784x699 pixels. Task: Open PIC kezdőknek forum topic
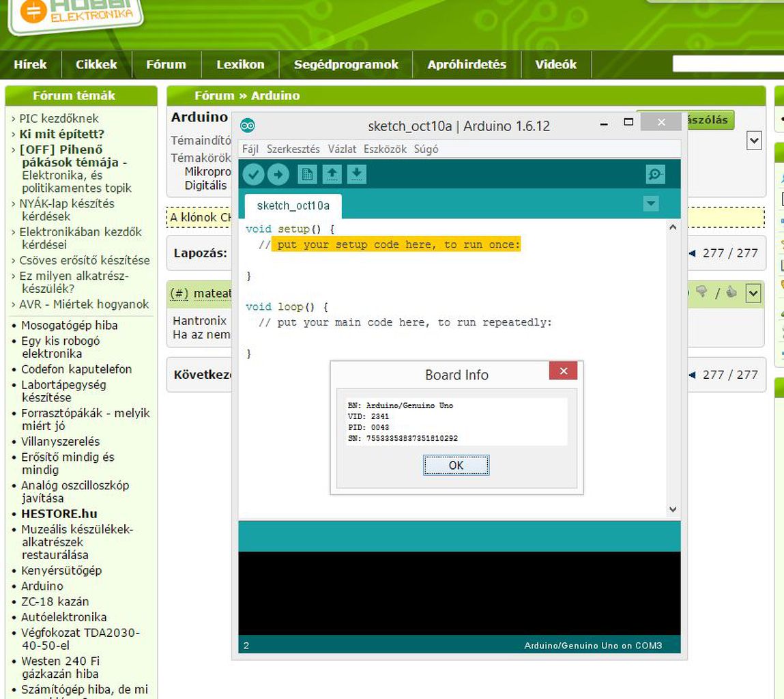tap(59, 119)
